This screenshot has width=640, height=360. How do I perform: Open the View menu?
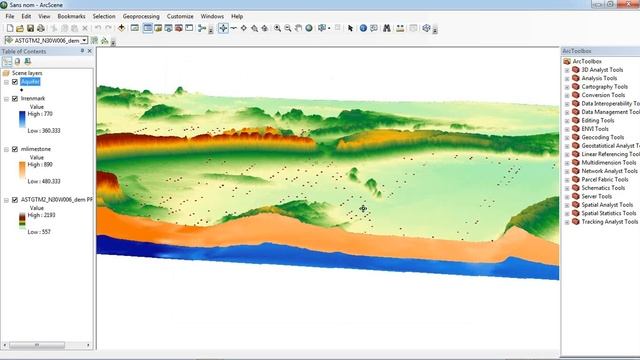click(x=44, y=16)
